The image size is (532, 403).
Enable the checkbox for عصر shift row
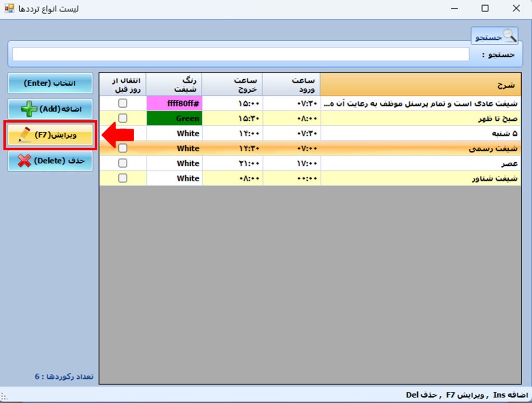123,163
